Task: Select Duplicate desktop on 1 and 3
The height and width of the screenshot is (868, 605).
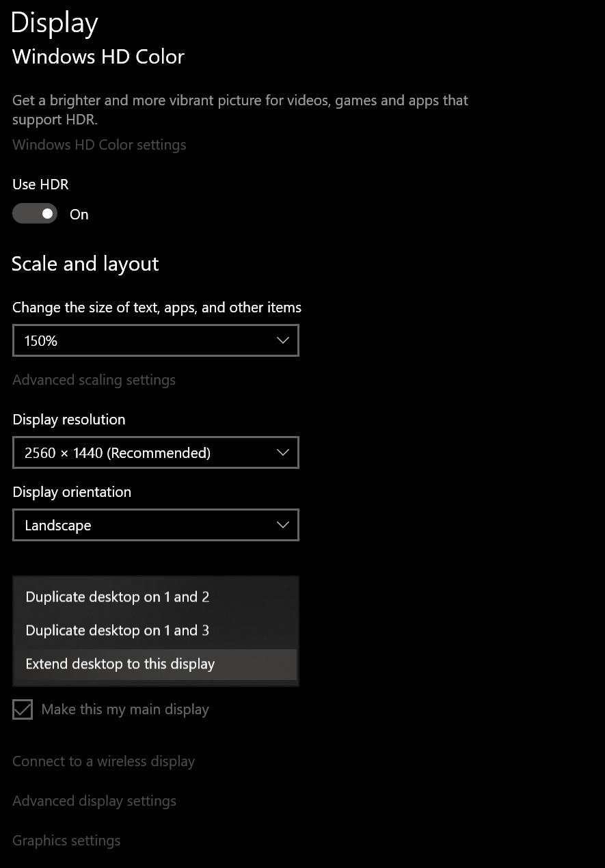Action: pos(156,630)
